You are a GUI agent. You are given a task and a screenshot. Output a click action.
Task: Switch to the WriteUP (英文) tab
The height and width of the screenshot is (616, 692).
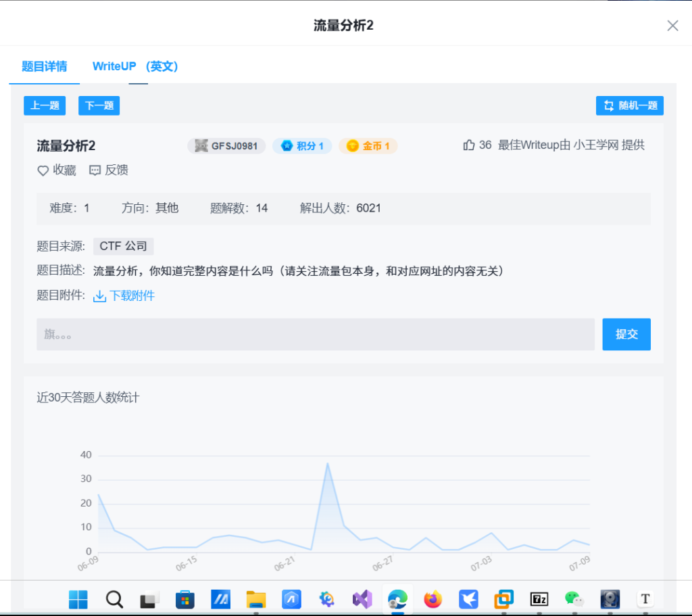[135, 66]
